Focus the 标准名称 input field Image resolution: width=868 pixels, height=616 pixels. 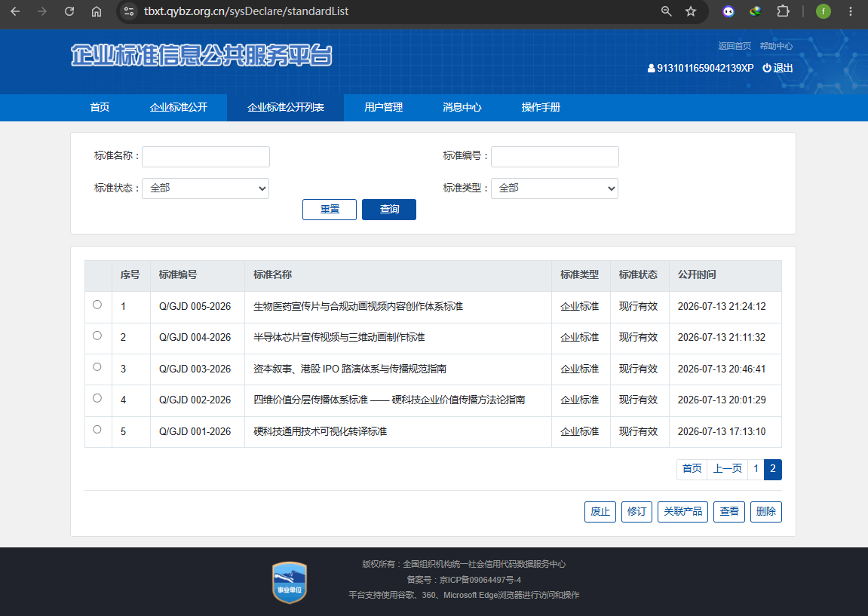(x=206, y=157)
